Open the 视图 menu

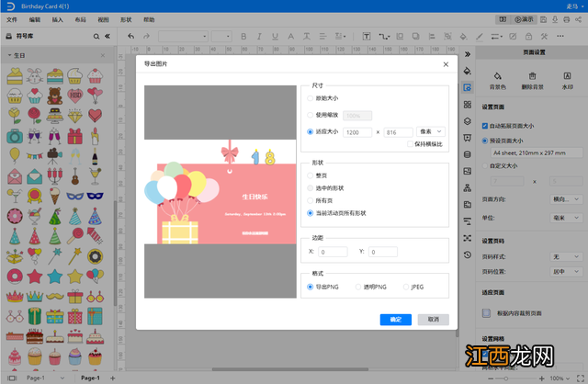tap(103, 19)
